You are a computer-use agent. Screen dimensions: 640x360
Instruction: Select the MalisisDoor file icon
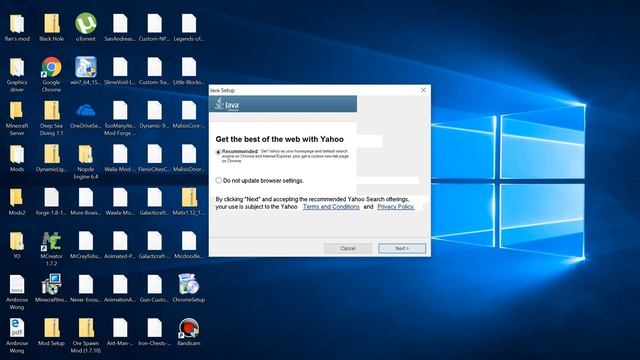point(188,158)
